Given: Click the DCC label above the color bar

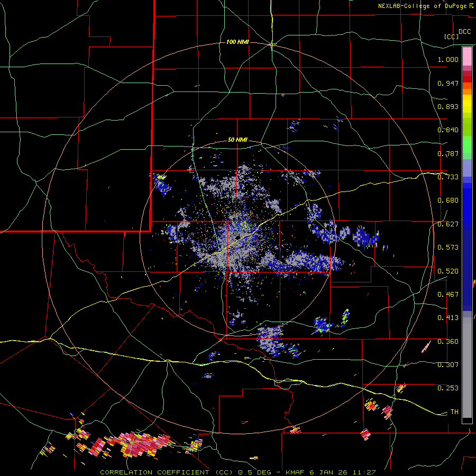Looking at the screenshot, I should click(465, 32).
